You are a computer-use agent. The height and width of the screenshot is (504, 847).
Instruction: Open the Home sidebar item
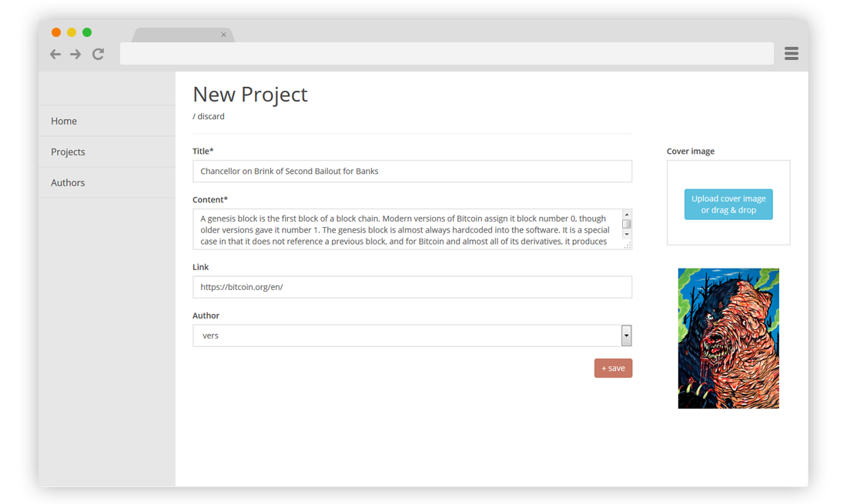click(x=107, y=121)
